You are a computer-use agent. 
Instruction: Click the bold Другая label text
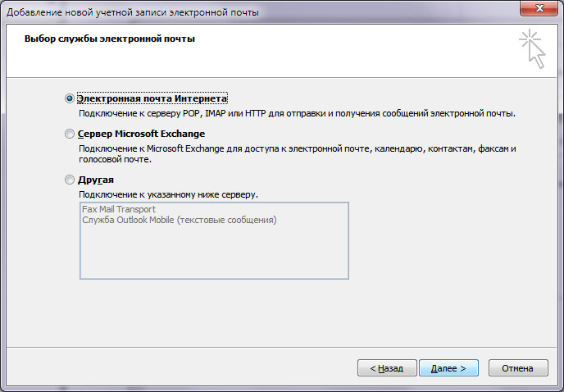(96, 180)
